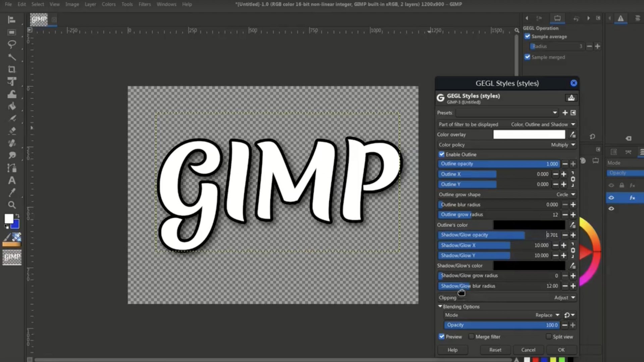The width and height of the screenshot is (644, 362).
Task: Open the Edit menu
Action: click(x=22, y=4)
